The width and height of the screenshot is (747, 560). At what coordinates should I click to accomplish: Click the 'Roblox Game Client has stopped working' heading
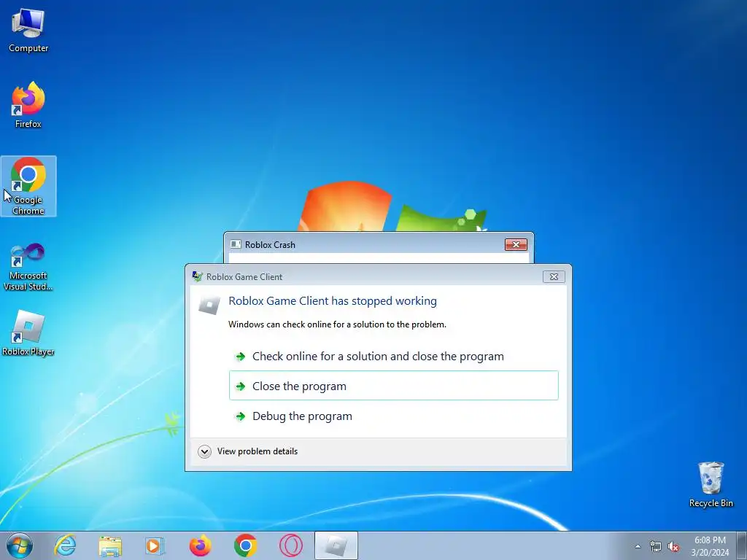(x=333, y=301)
